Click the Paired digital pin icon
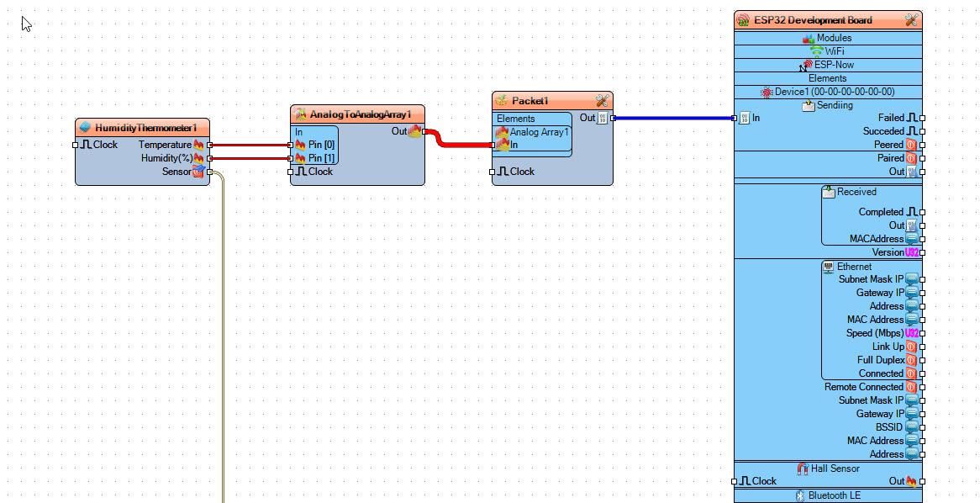This screenshot has width=980, height=503. [912, 158]
